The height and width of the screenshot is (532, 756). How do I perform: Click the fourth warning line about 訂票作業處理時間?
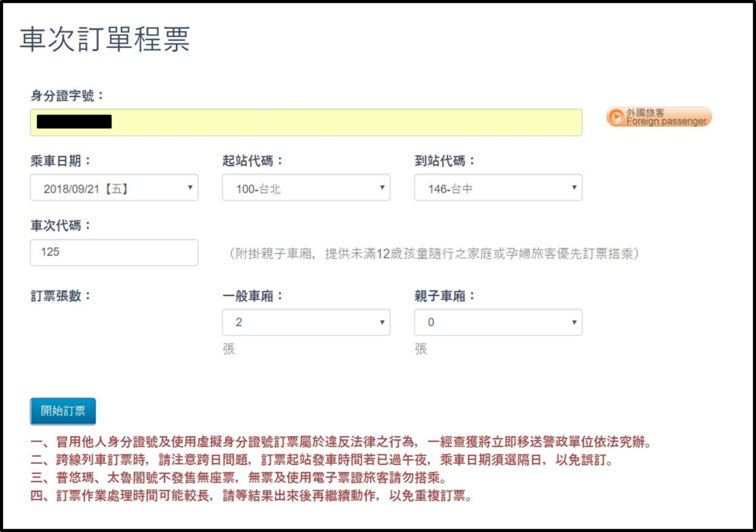pos(252,495)
